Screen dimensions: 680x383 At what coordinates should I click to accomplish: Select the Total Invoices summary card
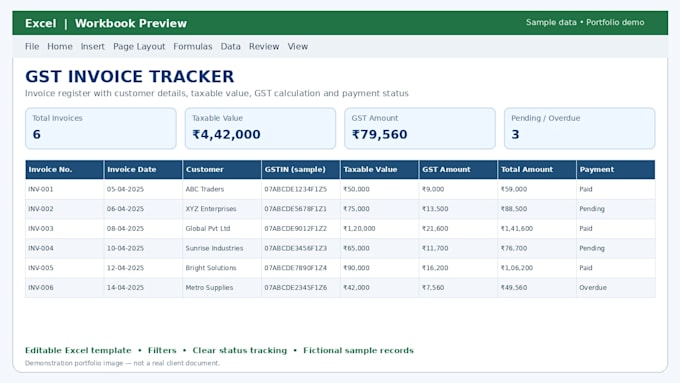[x=101, y=128]
